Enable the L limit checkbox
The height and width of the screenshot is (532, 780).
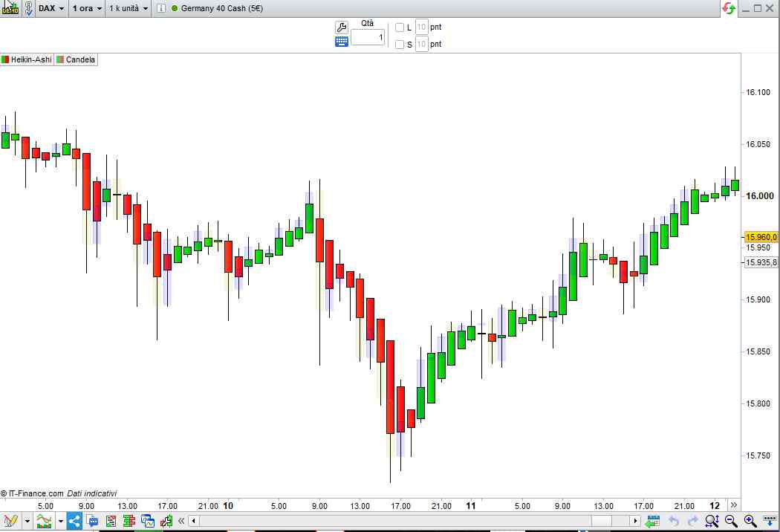click(x=400, y=27)
